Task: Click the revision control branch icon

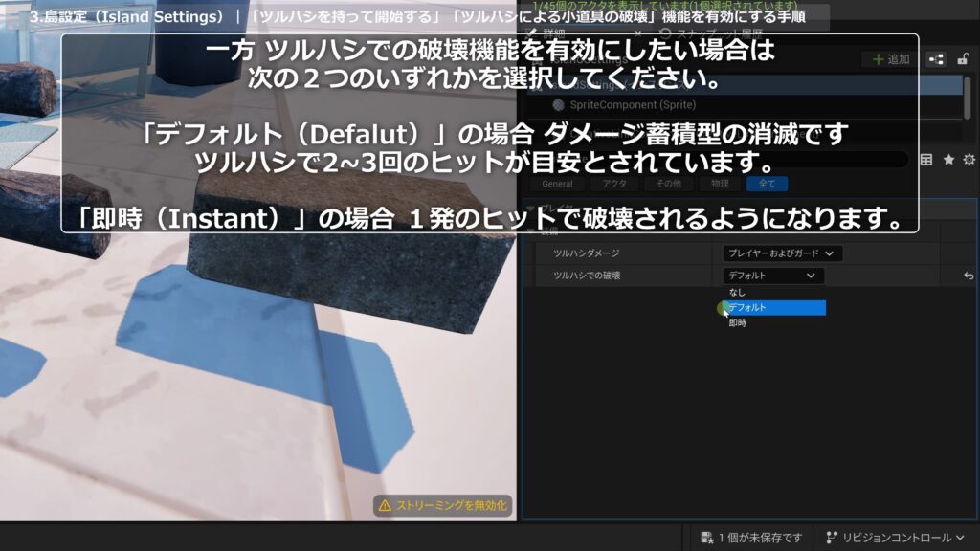Action: click(832, 538)
